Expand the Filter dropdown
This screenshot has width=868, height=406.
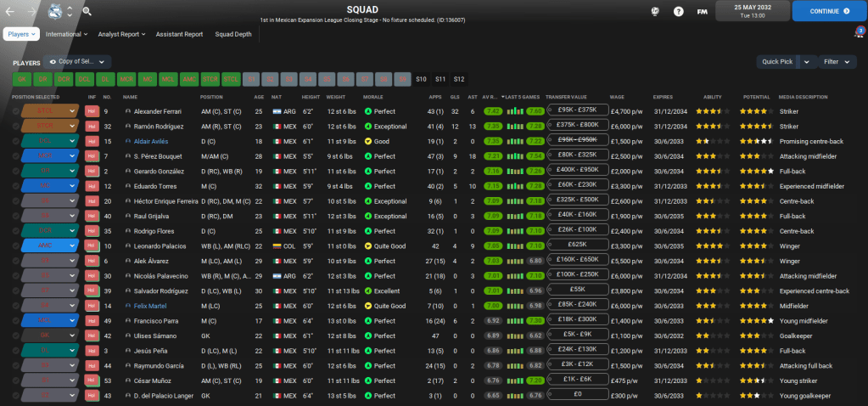(837, 62)
